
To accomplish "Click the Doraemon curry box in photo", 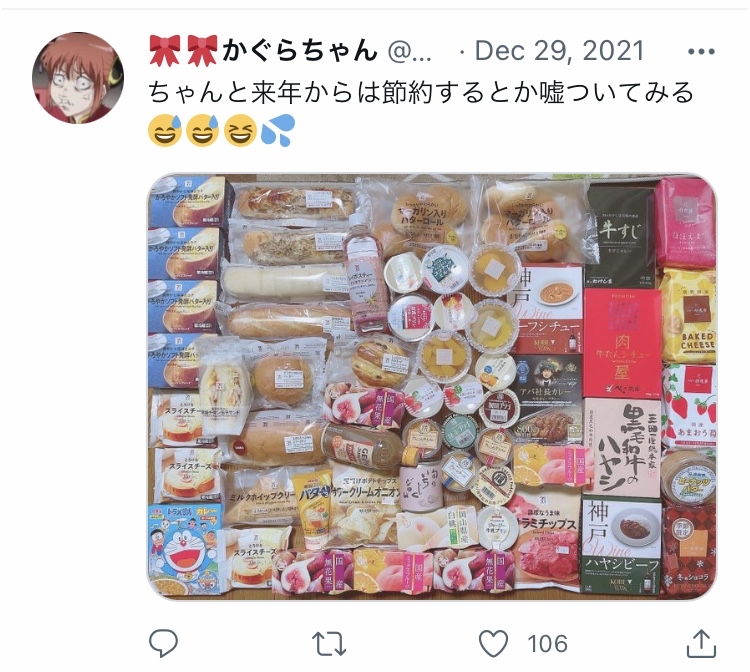I will [x=186, y=549].
